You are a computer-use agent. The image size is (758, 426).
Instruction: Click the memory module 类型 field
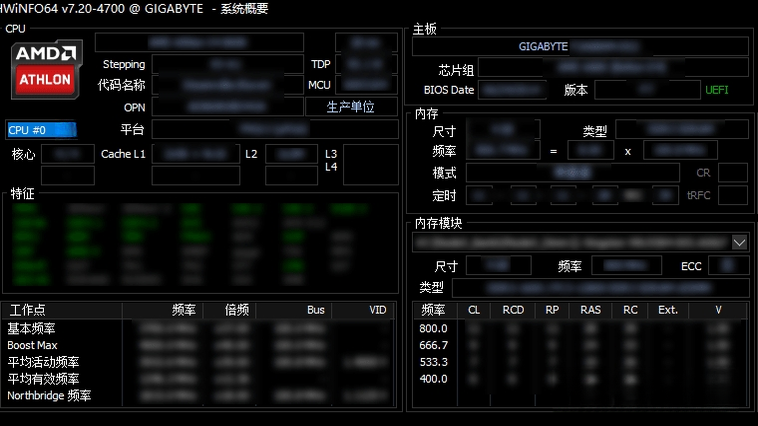(600, 288)
